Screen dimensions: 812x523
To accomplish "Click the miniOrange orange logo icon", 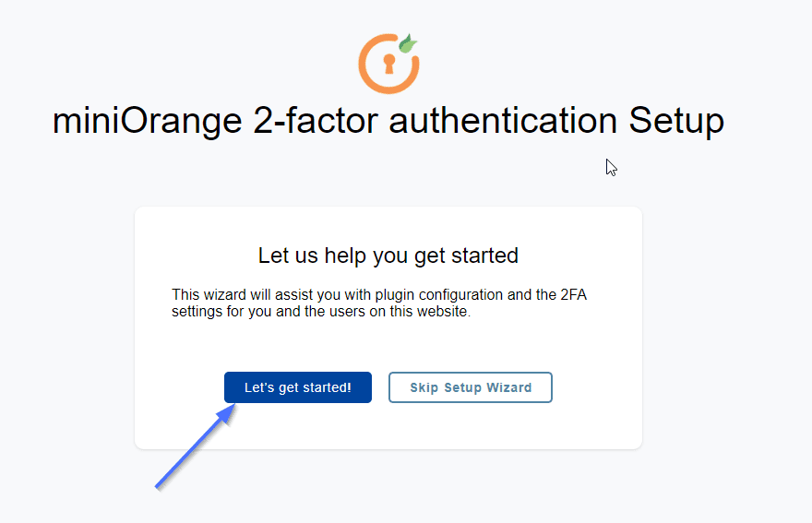I will 388,64.
